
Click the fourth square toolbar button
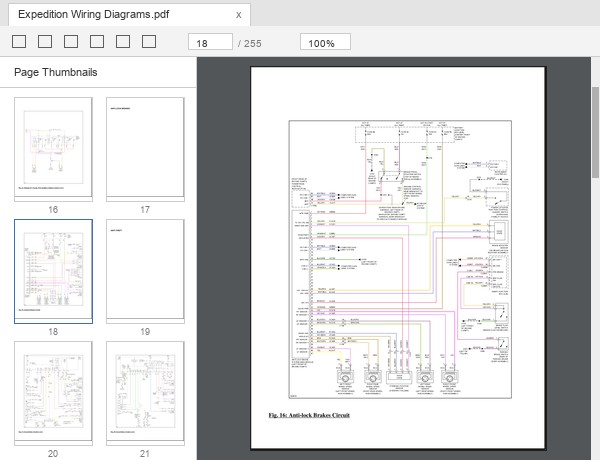[x=97, y=42]
